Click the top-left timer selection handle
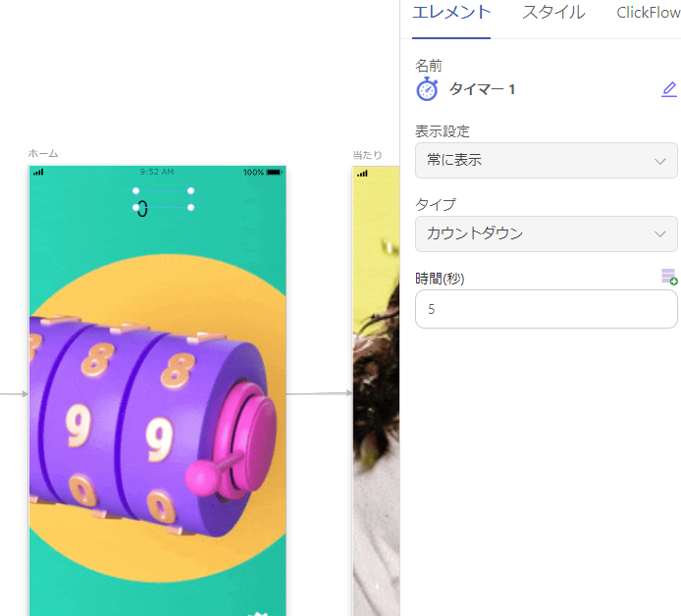Viewport: 681px width, 616px height. 136,190
